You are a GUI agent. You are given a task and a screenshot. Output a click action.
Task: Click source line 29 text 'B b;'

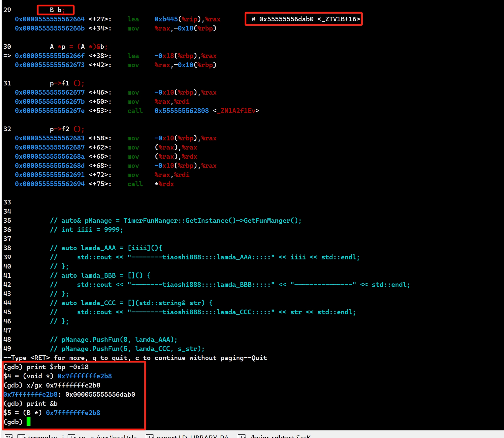(x=57, y=10)
